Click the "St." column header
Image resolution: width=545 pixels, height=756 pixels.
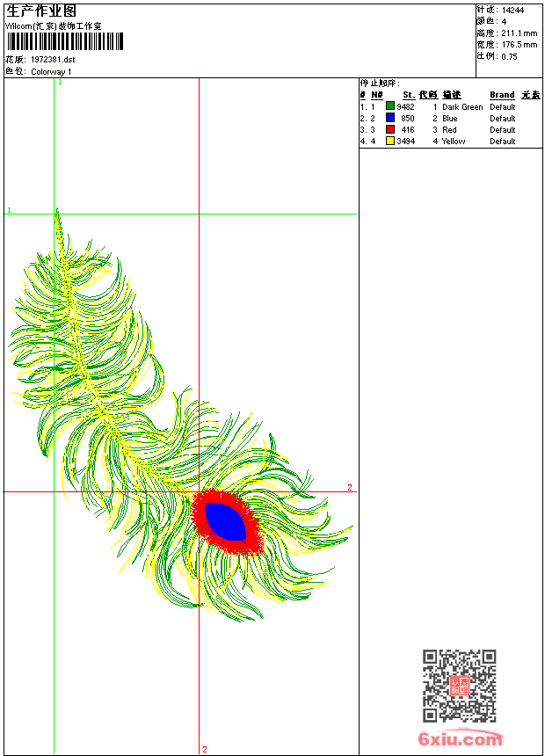[408, 95]
